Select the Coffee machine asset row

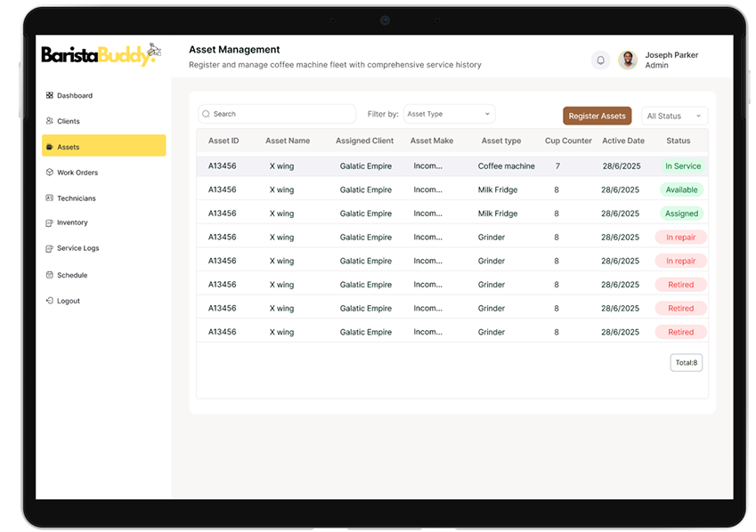452,166
